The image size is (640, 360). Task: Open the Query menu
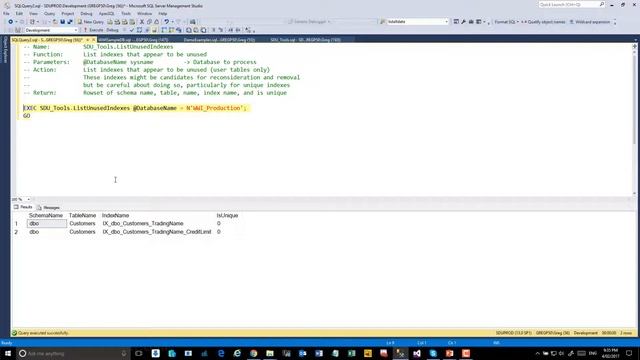click(49, 13)
